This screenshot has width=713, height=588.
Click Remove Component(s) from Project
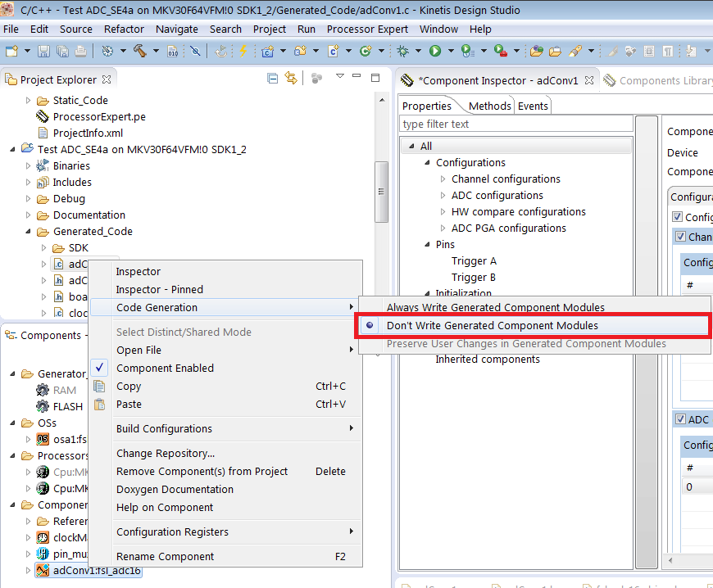click(202, 471)
